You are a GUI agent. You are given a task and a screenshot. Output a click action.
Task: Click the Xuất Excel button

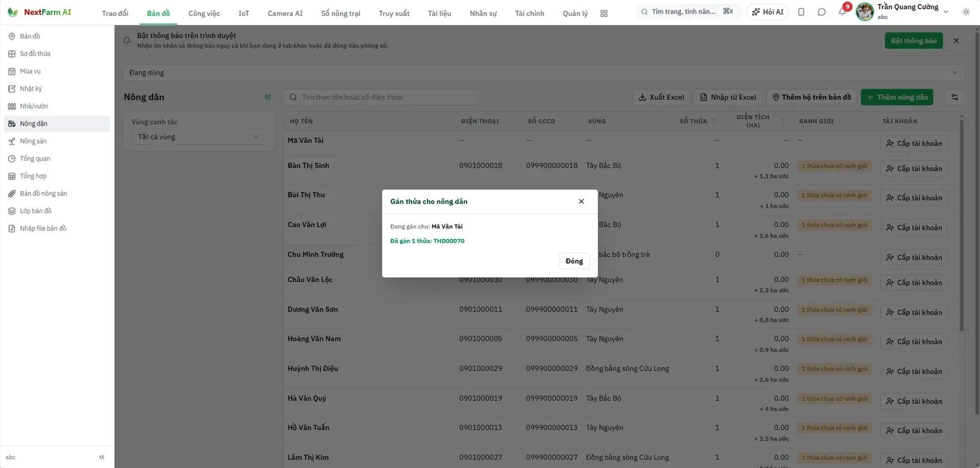tap(661, 97)
